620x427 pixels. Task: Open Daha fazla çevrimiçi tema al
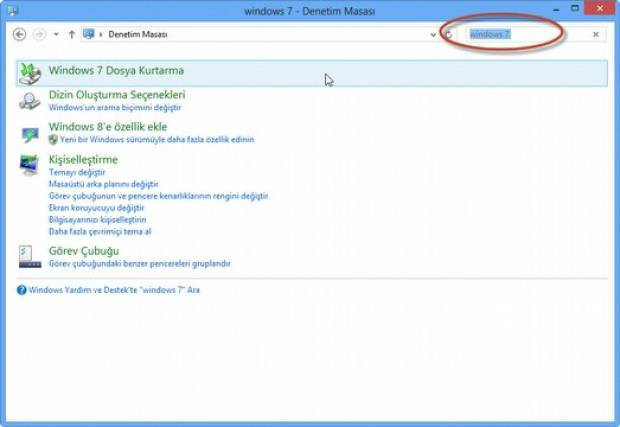[x=100, y=232]
